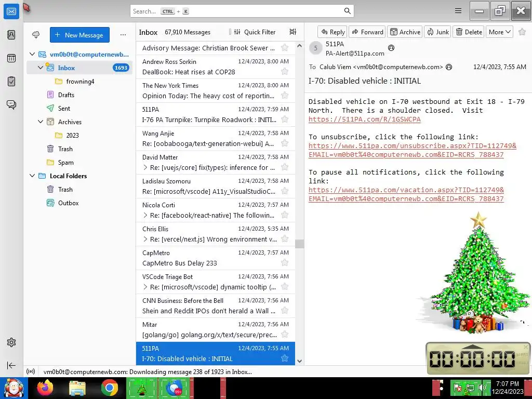The width and height of the screenshot is (532, 399).
Task: Open the frowning4 folder
Action: [79, 81]
